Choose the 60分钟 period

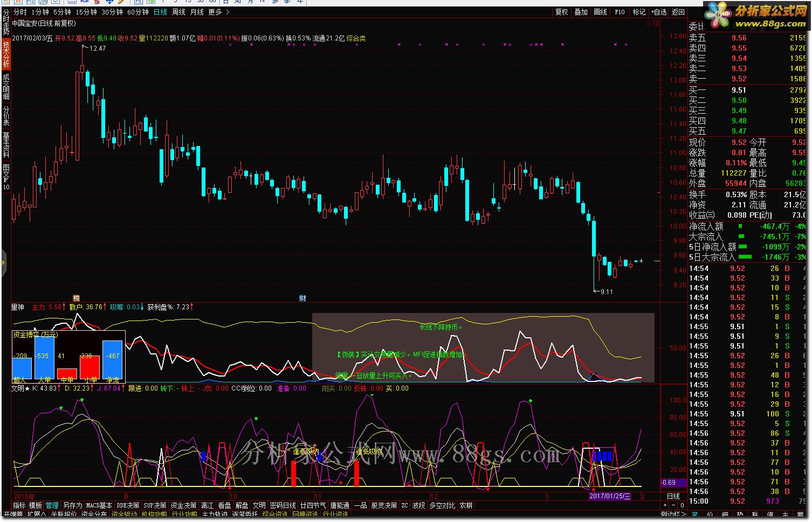[138, 12]
